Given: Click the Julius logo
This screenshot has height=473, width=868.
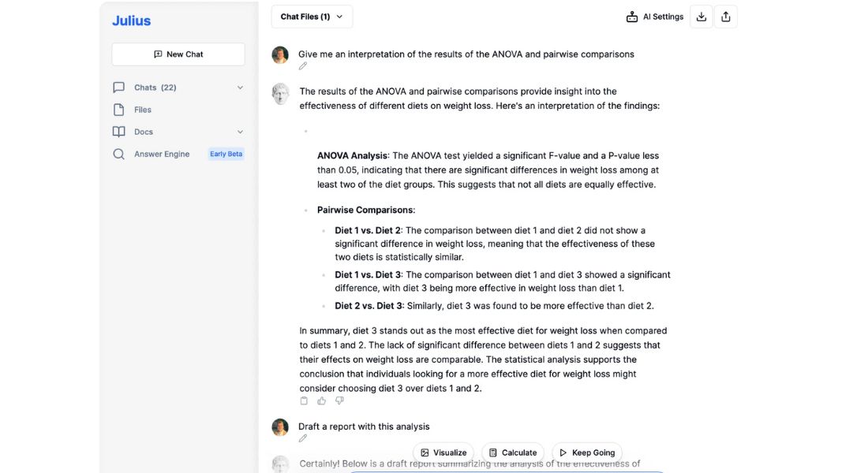Looking at the screenshot, I should tap(131, 20).
